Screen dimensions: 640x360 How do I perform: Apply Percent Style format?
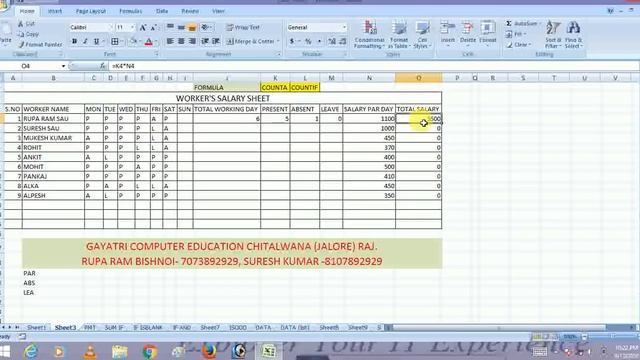[308, 41]
